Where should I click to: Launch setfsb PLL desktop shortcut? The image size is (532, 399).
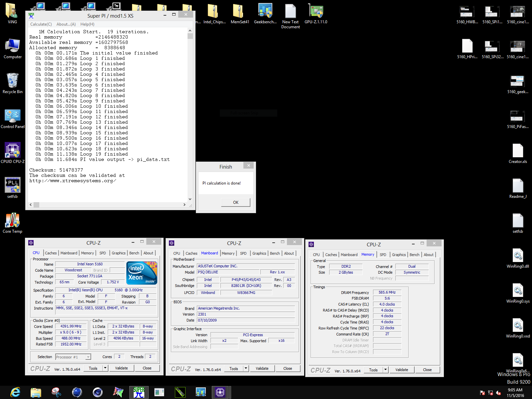(x=12, y=188)
